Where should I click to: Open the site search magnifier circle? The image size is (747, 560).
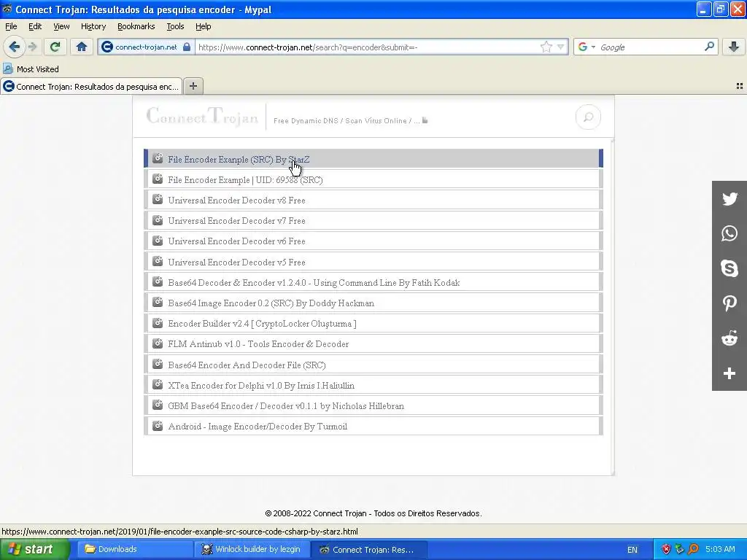588,117
